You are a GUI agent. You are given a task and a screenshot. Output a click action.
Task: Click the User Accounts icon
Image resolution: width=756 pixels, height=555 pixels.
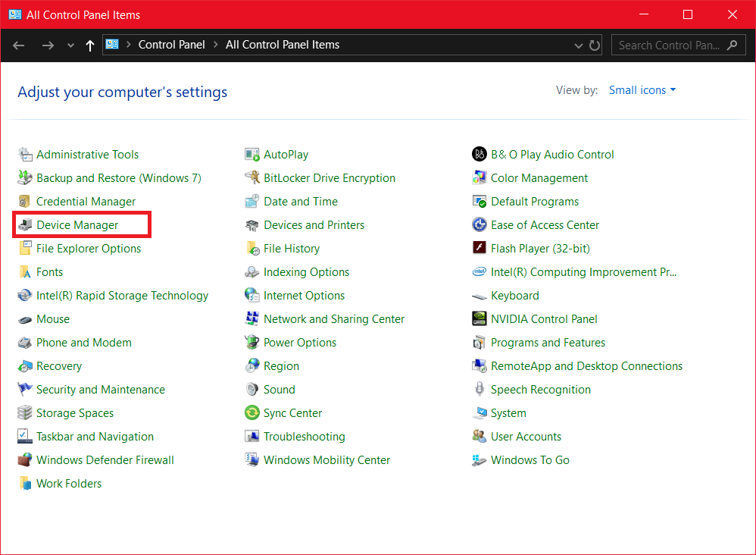[480, 437]
